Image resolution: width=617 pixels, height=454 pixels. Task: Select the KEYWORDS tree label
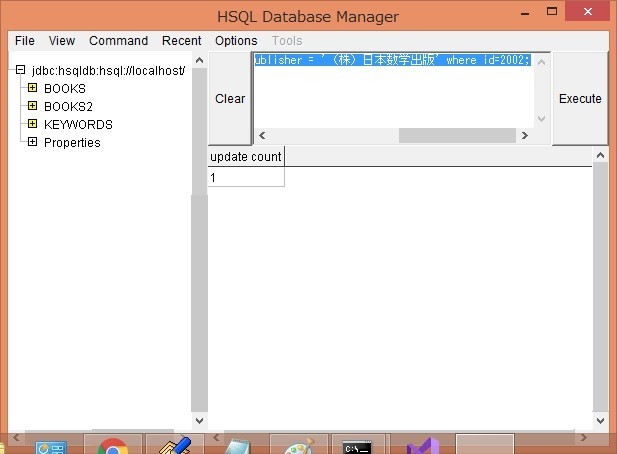point(78,125)
